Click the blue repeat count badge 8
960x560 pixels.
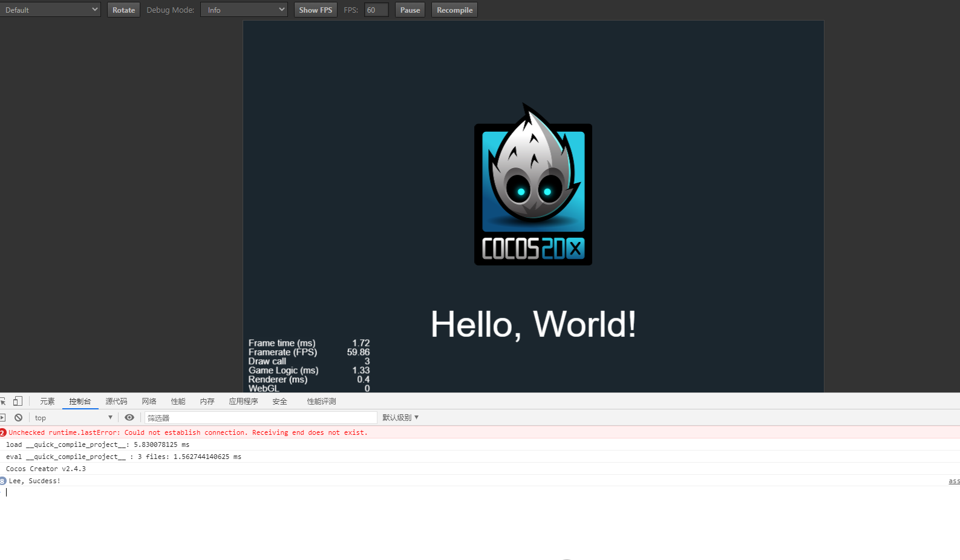tap(3, 481)
